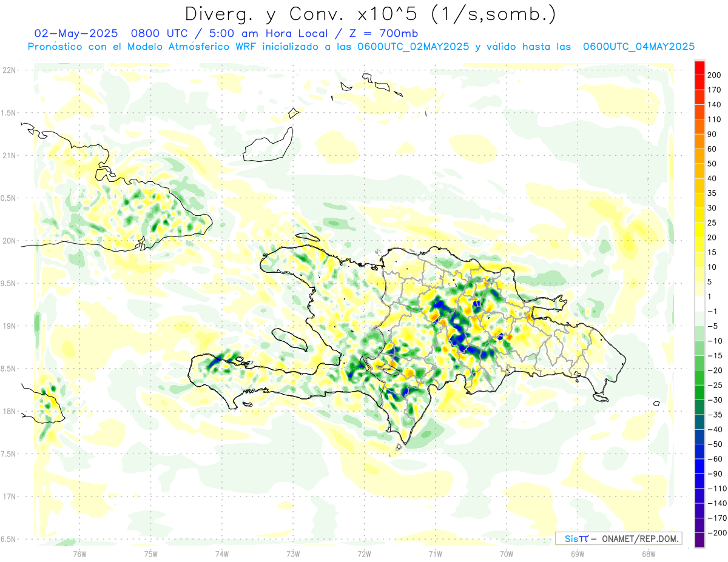Click the "22N" latitude label
Viewport: 728px width, 562px height.
[9, 70]
